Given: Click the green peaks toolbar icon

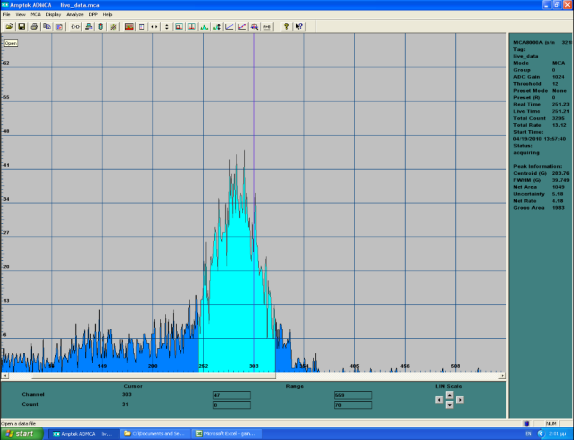Looking at the screenshot, I should [204, 27].
